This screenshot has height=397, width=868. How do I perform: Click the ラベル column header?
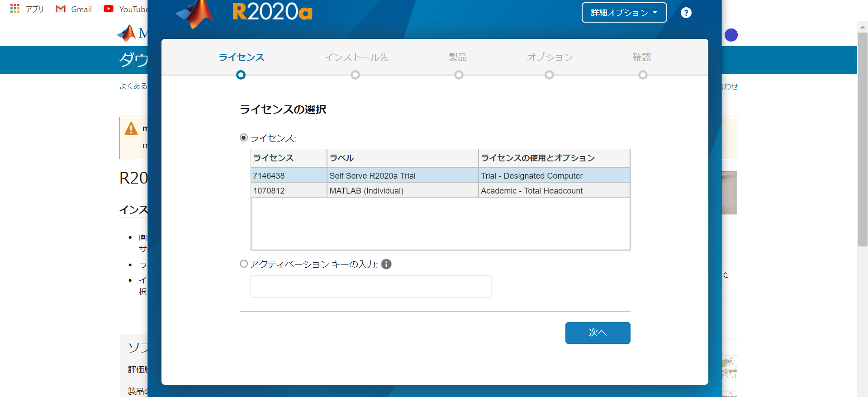tap(403, 158)
